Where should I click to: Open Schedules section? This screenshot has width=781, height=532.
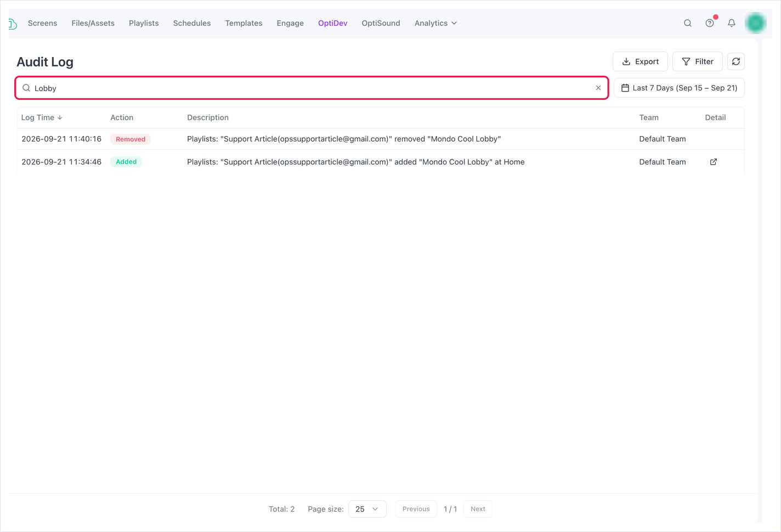[x=192, y=23]
